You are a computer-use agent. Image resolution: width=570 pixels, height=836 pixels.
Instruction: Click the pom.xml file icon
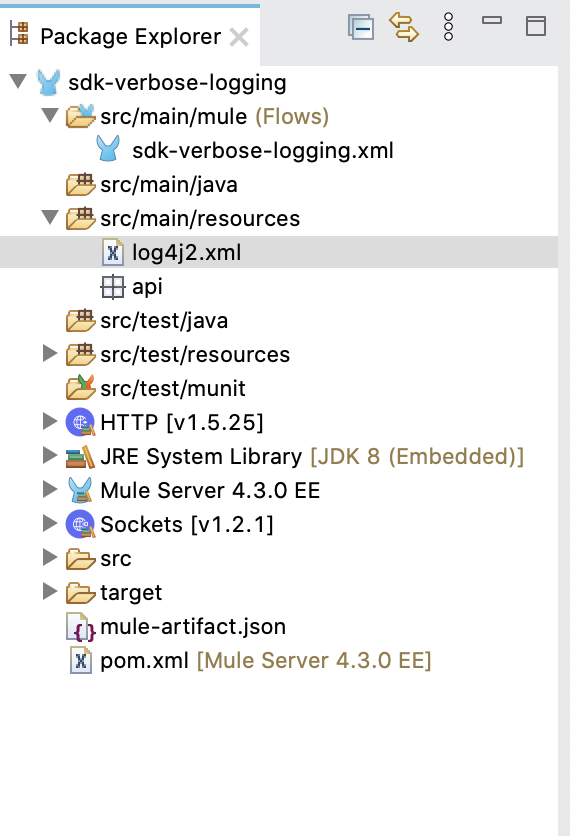(81, 661)
